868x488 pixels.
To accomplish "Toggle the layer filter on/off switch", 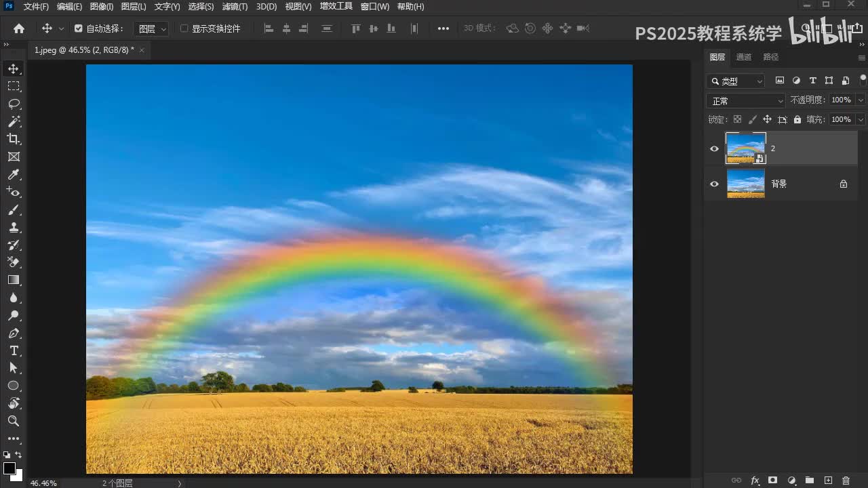I will point(863,80).
